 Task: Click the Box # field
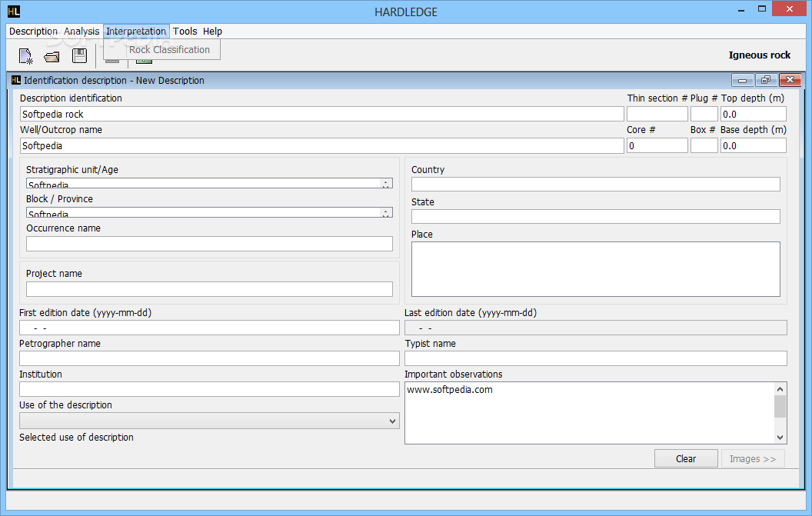[704, 145]
